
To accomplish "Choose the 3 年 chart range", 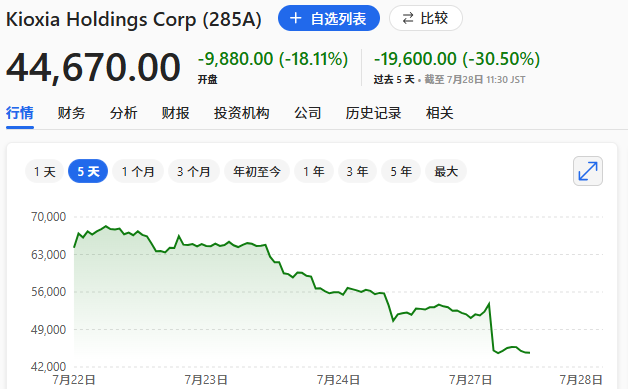I will [x=357, y=171].
